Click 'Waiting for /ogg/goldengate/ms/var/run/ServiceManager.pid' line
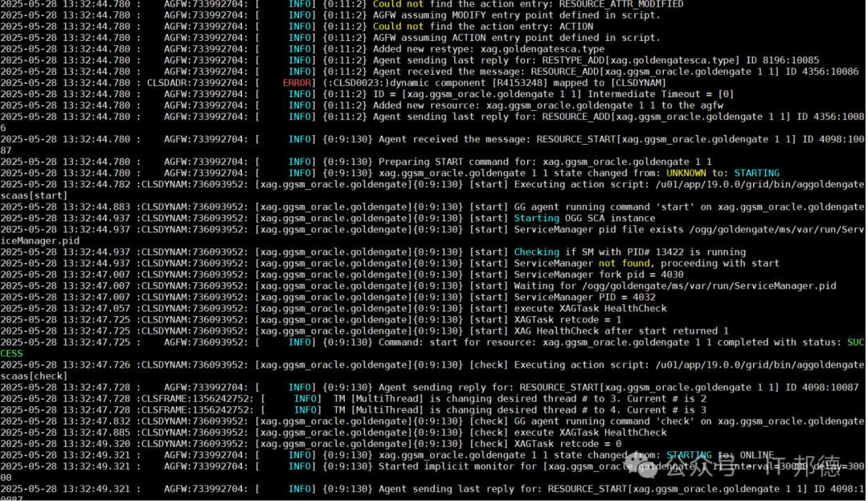This screenshot has width=868, height=501. tap(675, 286)
